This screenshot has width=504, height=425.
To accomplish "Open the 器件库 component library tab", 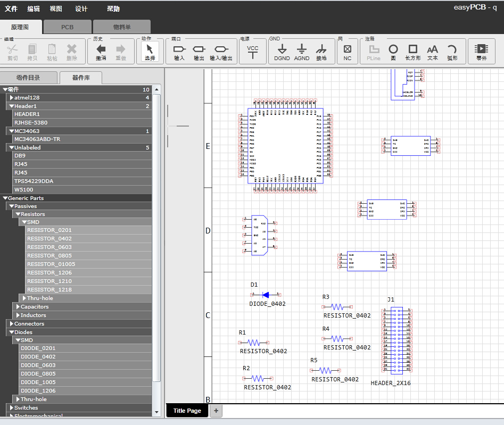I will 81,78.
